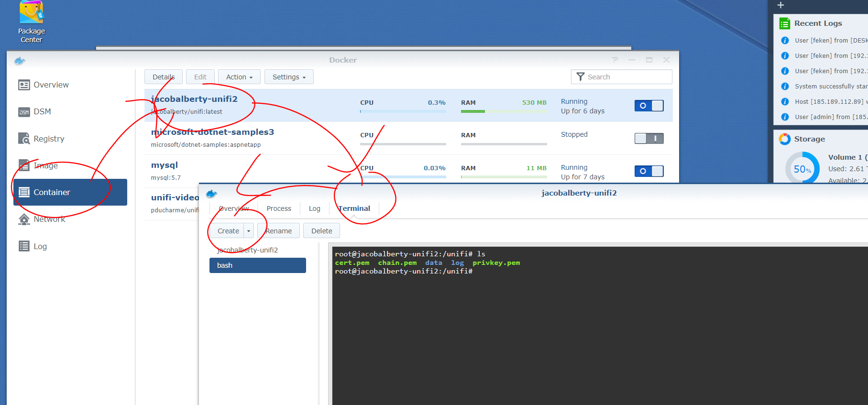The image size is (868, 405).
Task: Click jacobalberty-unifi2 RAM usage bar
Action: pyautogui.click(x=504, y=111)
